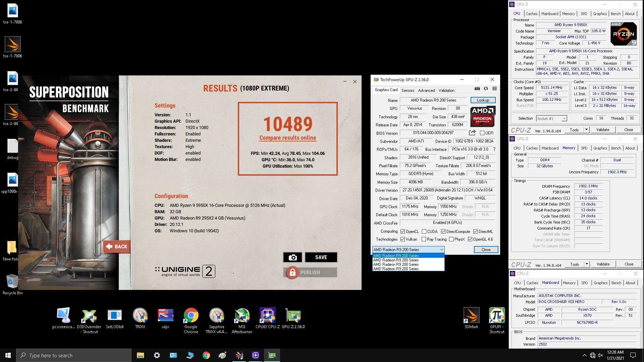Screen dimensions: 644x362
Task: Click Close button in GPU-Z window
Action: point(486,250)
